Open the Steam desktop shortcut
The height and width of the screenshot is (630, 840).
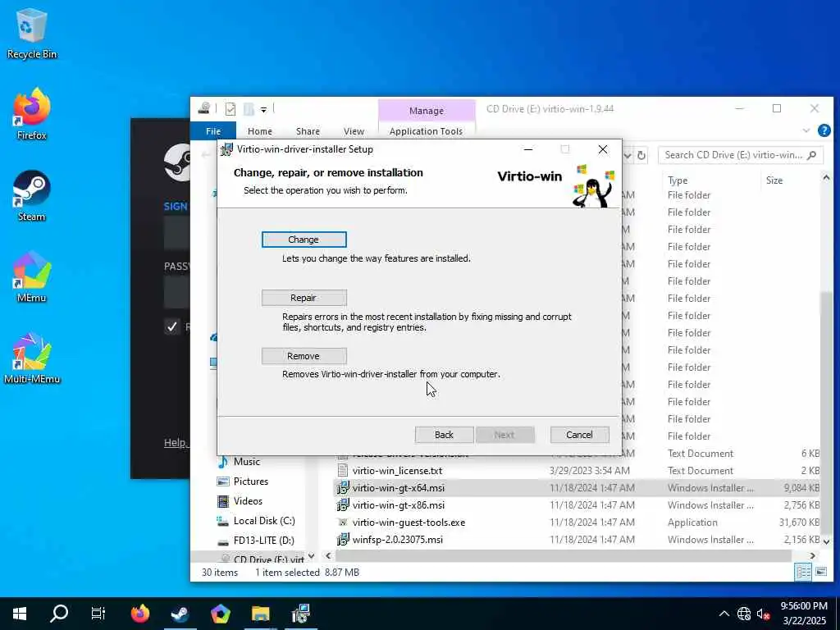(x=31, y=196)
